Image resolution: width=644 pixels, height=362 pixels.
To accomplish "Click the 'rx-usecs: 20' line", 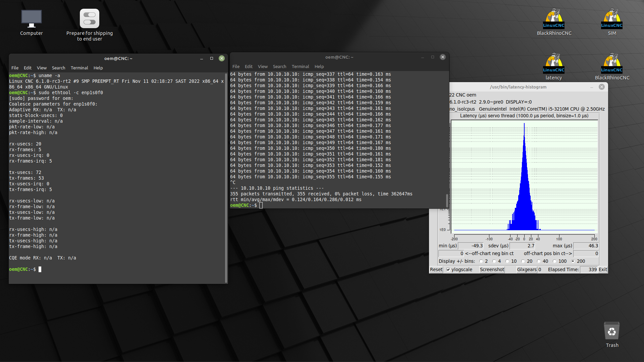I will pyautogui.click(x=25, y=144).
